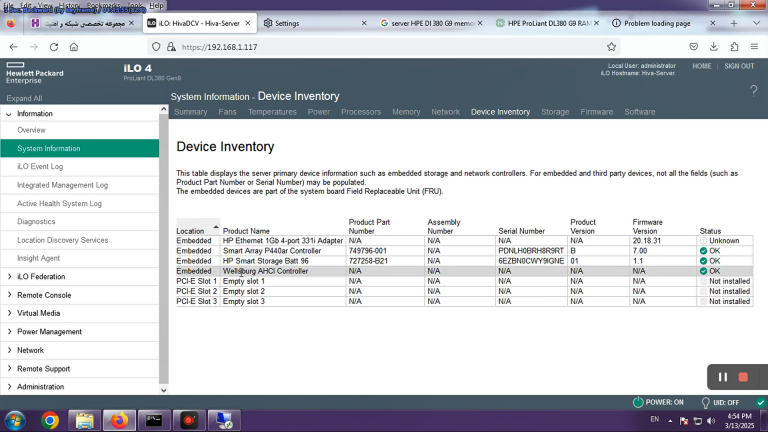Click the volume tray icon

point(711,421)
